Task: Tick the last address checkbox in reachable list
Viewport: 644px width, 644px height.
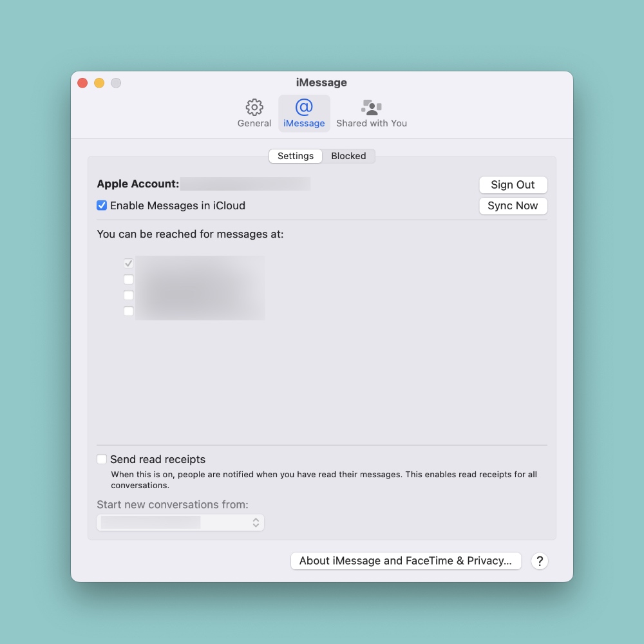Action: tap(129, 311)
